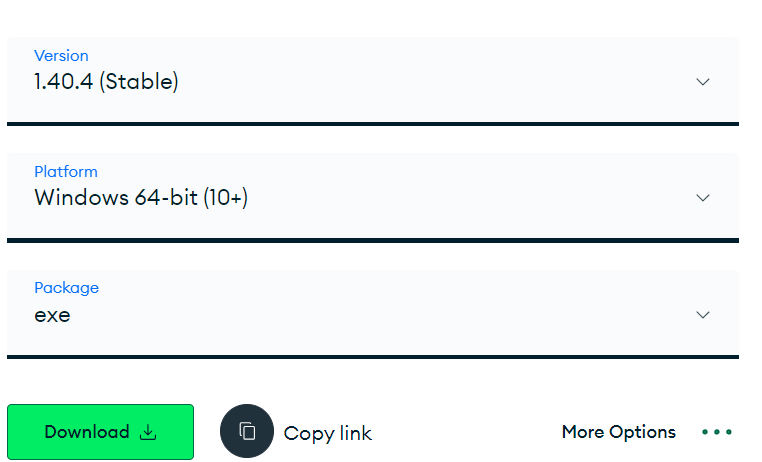Click the blue 'Platform' field label
Image resolution: width=762 pixels, height=462 pixels.
66,172
